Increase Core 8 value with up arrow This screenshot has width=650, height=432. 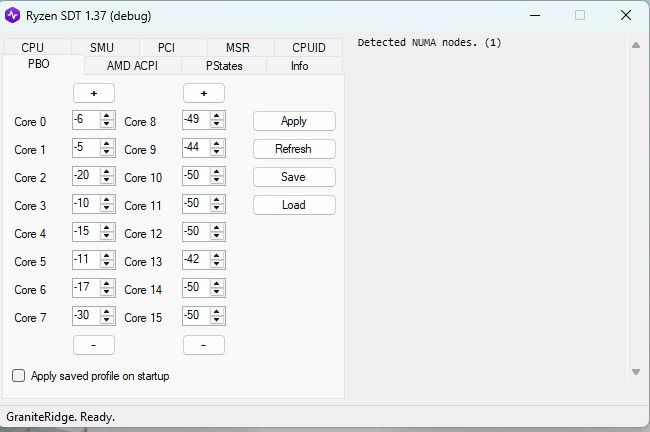[217, 117]
